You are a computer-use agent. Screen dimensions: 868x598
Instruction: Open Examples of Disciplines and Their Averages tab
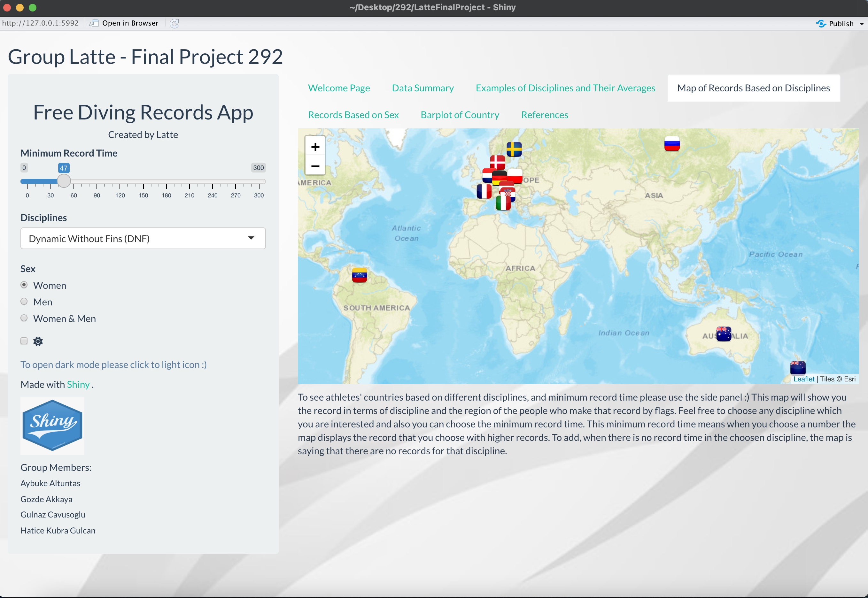point(565,88)
